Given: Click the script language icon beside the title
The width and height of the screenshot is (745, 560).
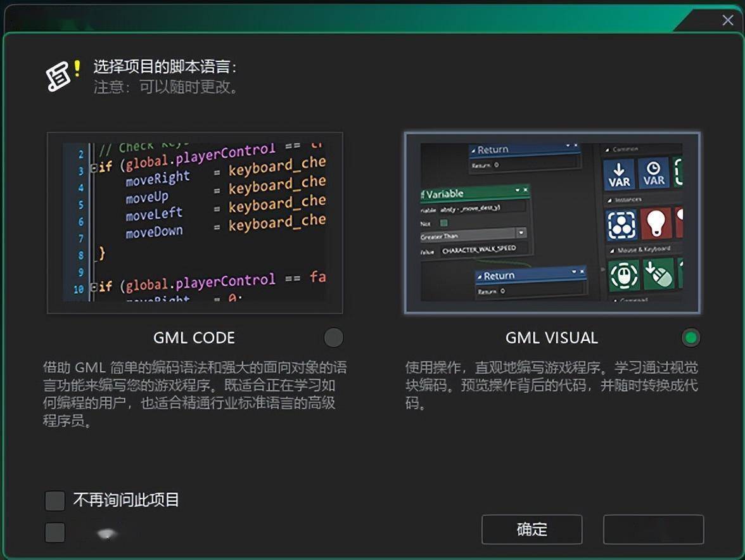Looking at the screenshot, I should click(x=58, y=77).
